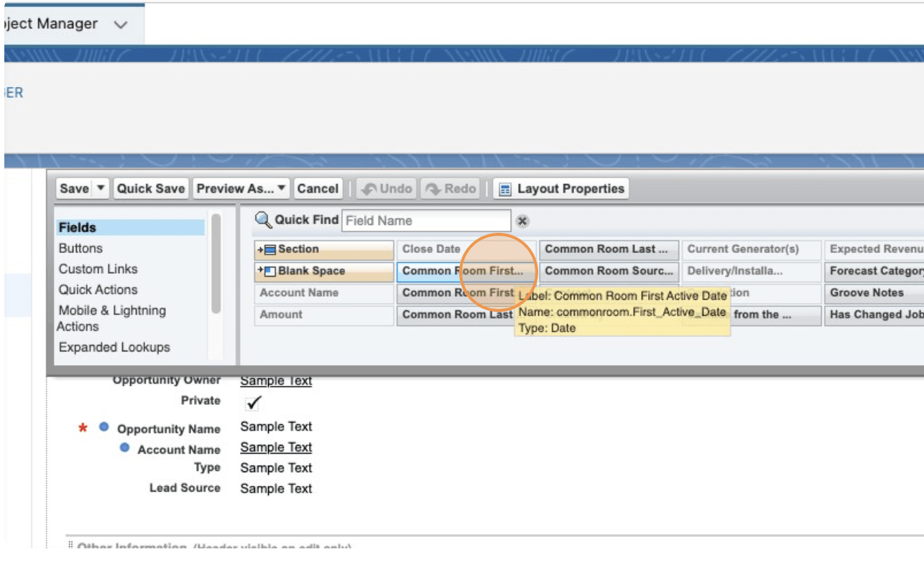Screen dimensions: 924x562
Task: Select the Blank Space palette item
Action: [324, 271]
